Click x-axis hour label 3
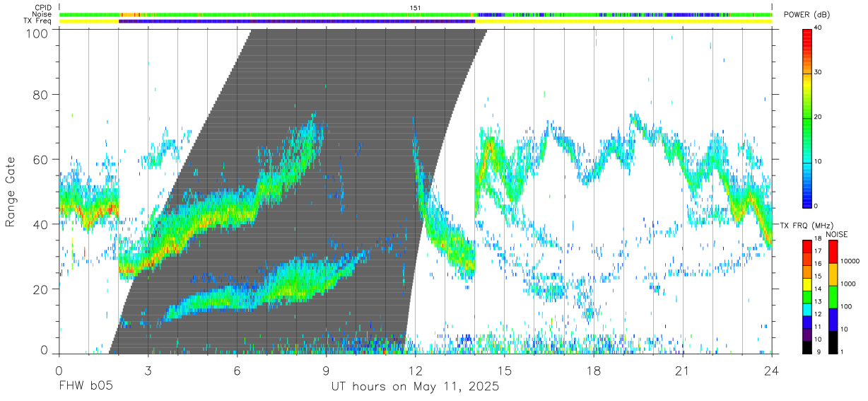This screenshot has height=401, width=868. [148, 371]
